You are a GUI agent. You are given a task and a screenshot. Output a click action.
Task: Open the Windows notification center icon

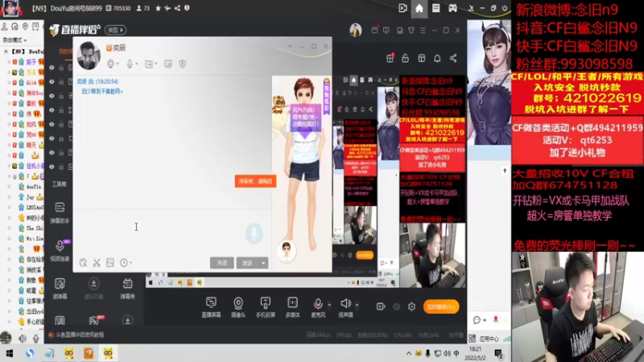[498, 353]
